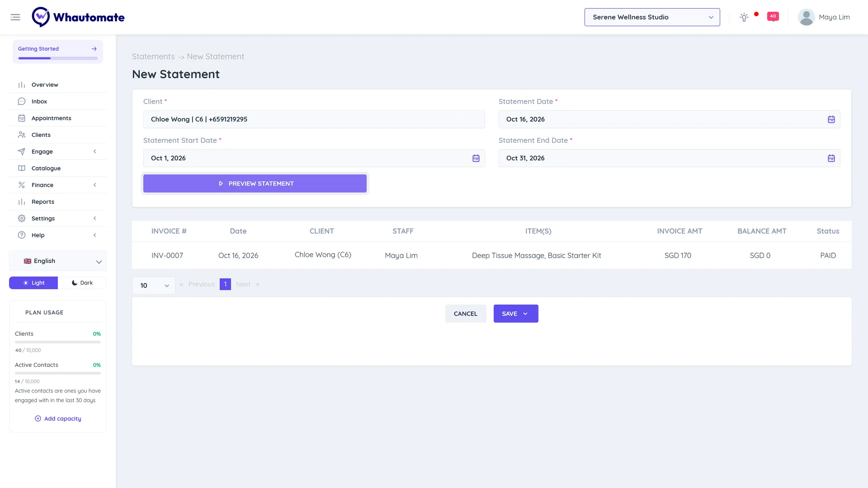
Task: Click the Active Contacts usage bar
Action: (x=58, y=373)
